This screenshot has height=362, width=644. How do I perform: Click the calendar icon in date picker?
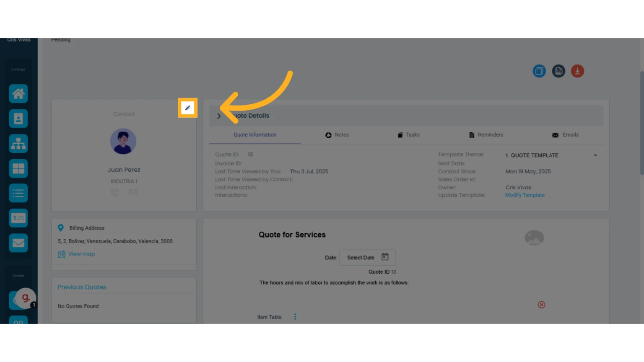pos(385,257)
